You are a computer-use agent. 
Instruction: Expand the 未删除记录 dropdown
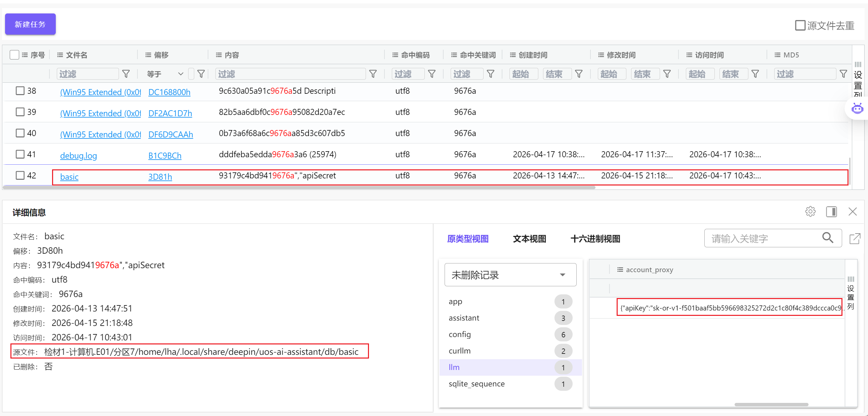pyautogui.click(x=510, y=275)
